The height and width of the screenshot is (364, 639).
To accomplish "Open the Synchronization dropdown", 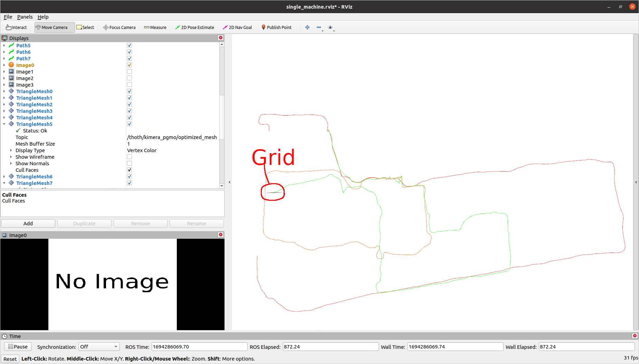I will click(99, 347).
